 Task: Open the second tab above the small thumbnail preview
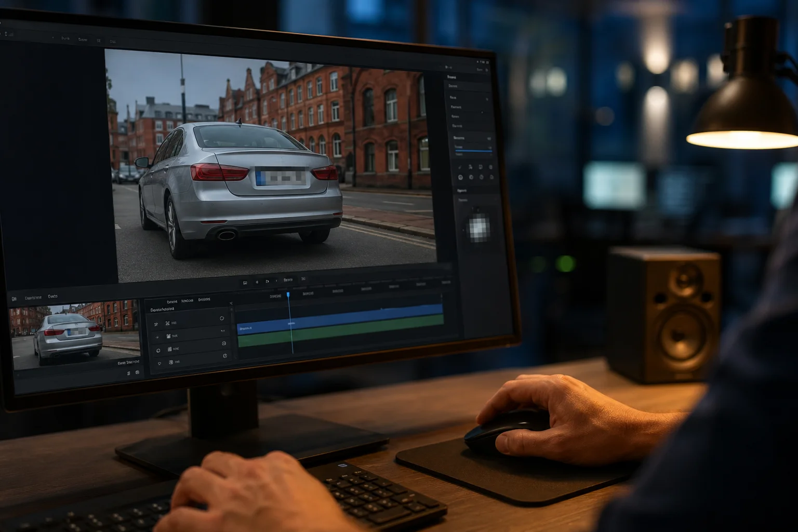52,296
